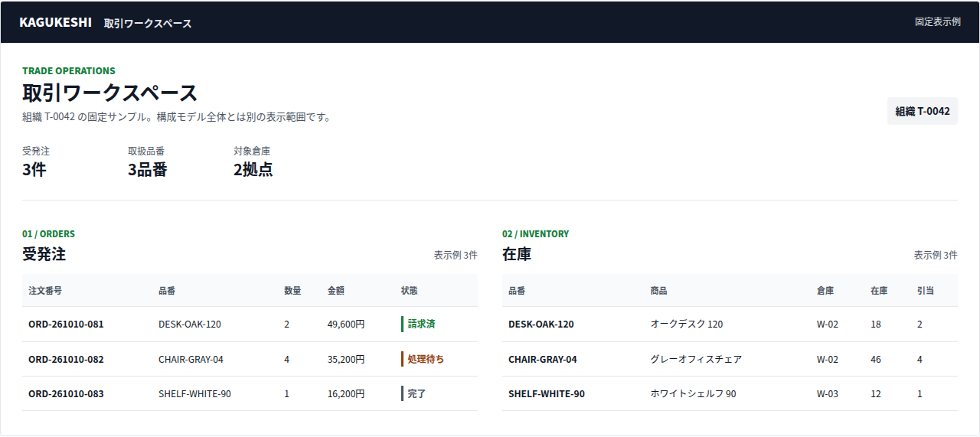Click the 注文番号 column header
980x437 pixels.
click(45, 291)
